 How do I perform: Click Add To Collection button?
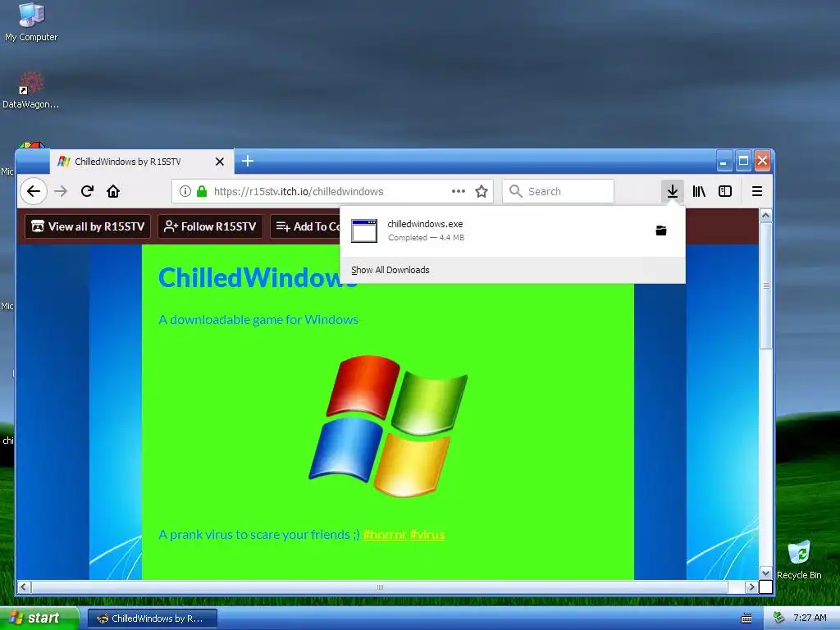point(305,226)
